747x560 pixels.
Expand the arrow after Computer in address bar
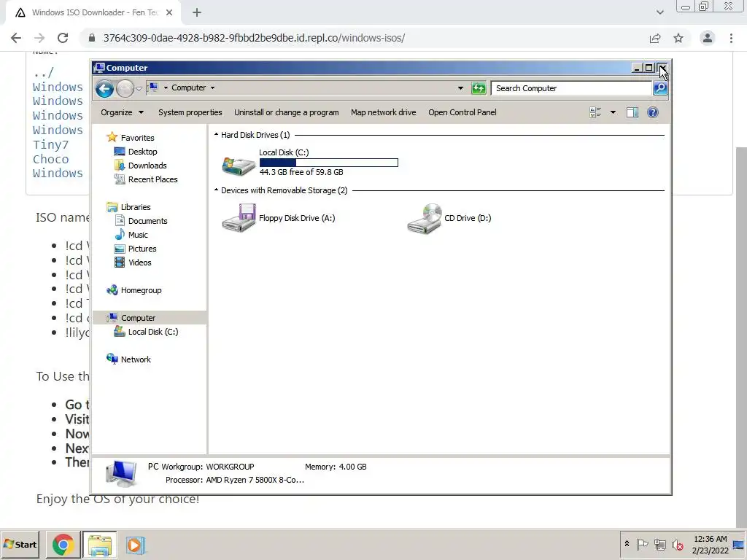[x=212, y=87]
